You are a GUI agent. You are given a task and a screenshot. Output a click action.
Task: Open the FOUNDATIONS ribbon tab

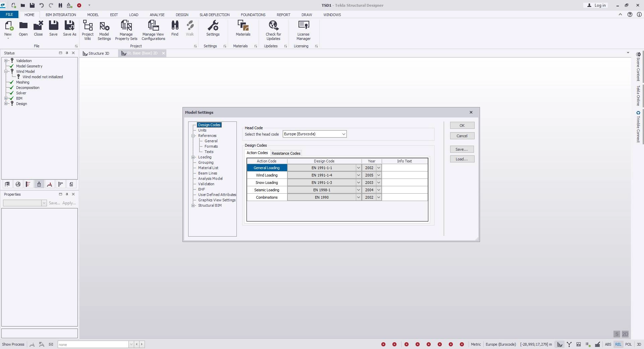pos(253,15)
